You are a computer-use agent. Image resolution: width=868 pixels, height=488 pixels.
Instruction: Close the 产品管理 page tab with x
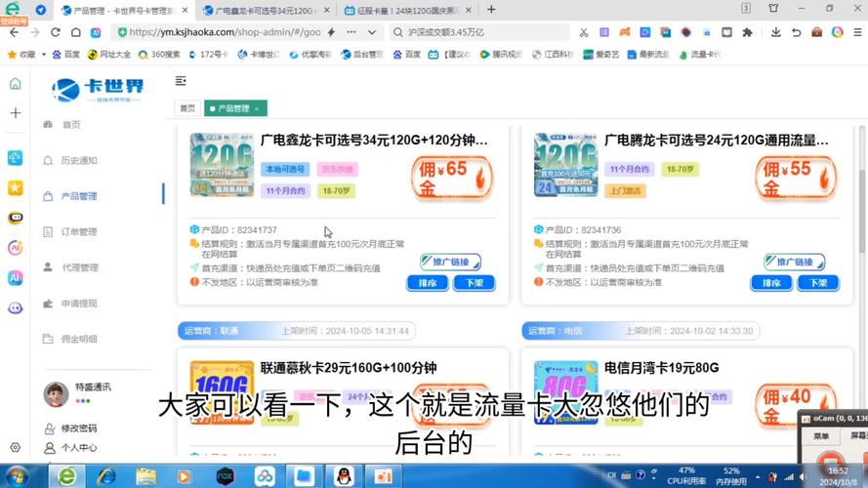tap(257, 109)
